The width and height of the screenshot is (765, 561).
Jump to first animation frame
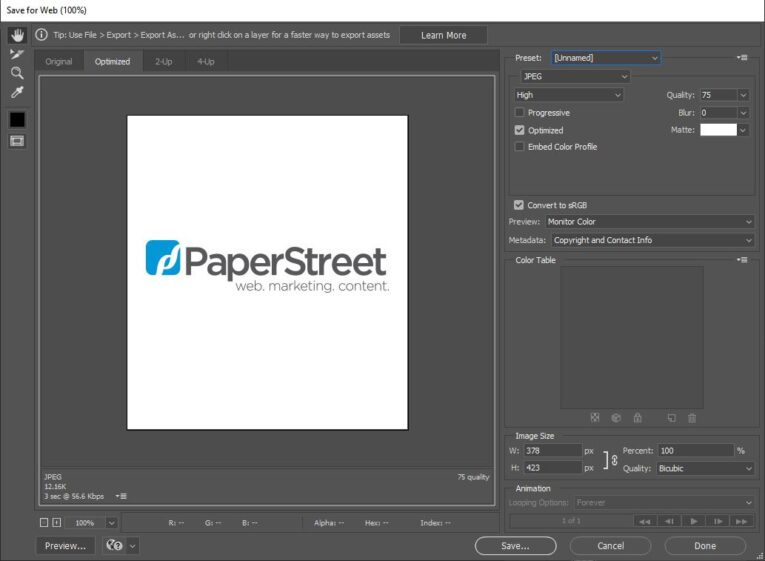pos(644,521)
